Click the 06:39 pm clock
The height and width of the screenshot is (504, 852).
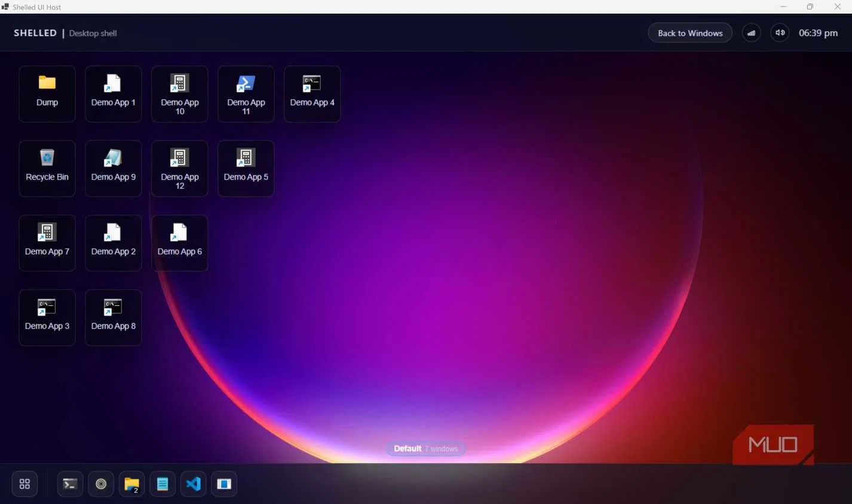coord(818,33)
